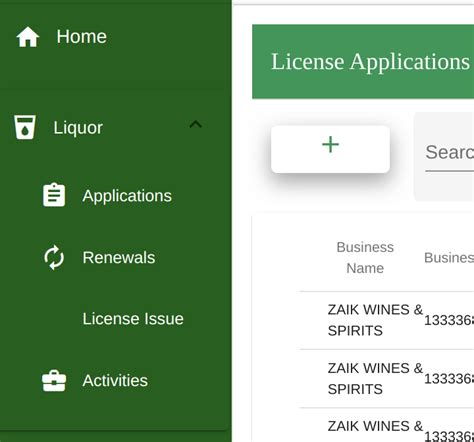Go to License Issue

(133, 319)
